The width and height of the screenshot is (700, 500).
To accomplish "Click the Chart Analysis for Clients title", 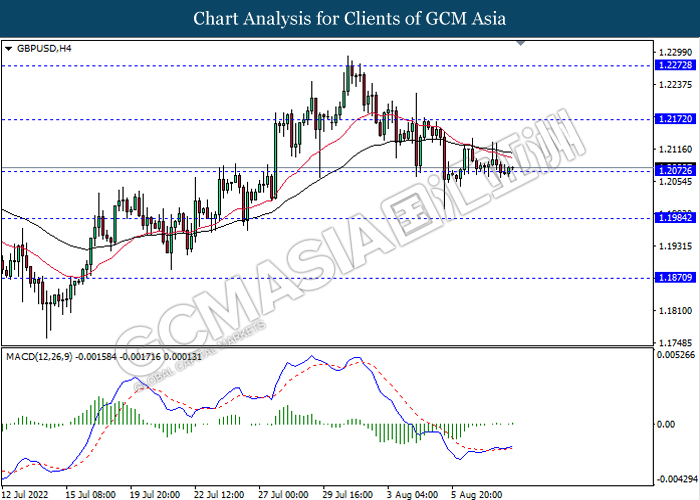I will 350,19.
